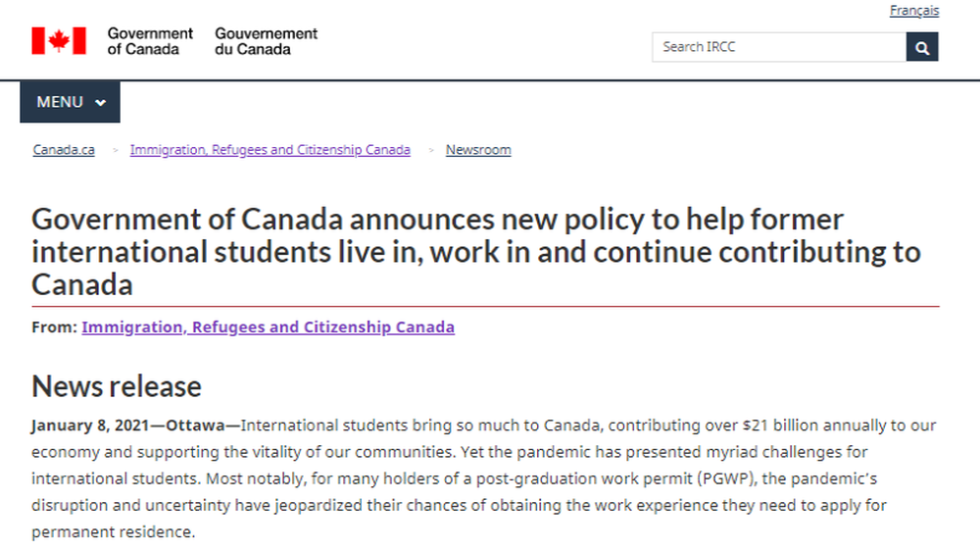Click the January 8, 2021 dateline text
The height and width of the screenshot is (551, 980).
pyautogui.click(x=90, y=426)
